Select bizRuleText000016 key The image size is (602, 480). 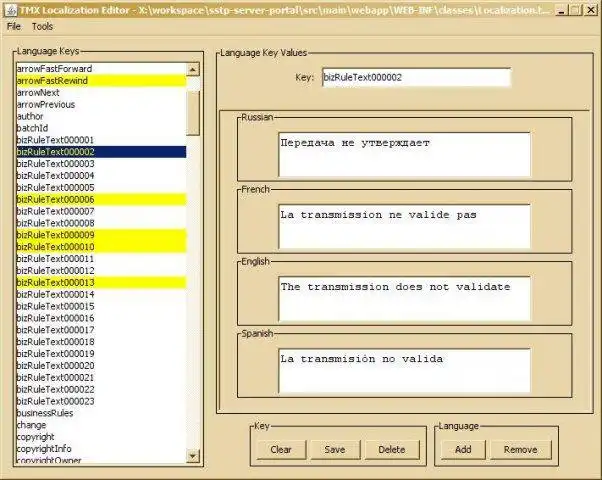pos(101,318)
